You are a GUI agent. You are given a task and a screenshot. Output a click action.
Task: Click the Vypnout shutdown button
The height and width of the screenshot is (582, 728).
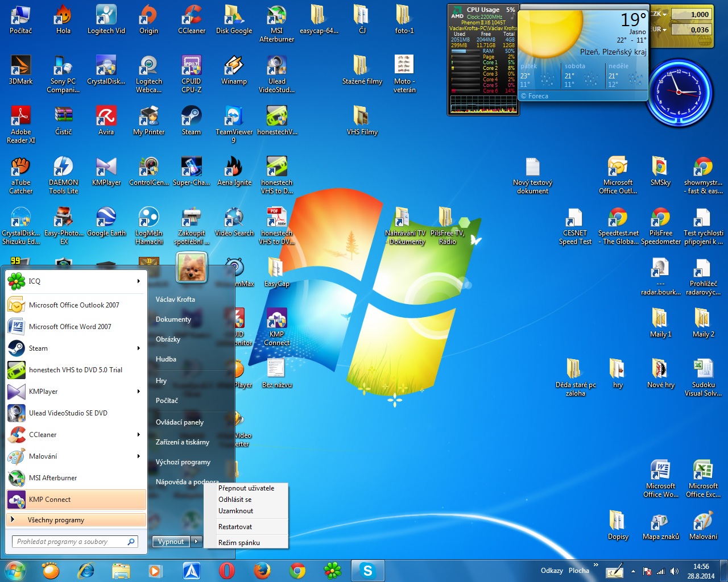tap(171, 541)
